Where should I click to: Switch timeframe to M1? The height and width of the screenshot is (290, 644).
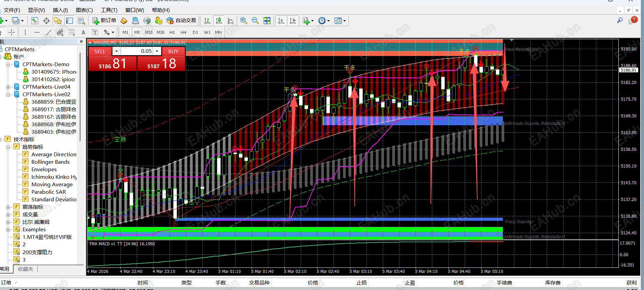[x=125, y=32]
